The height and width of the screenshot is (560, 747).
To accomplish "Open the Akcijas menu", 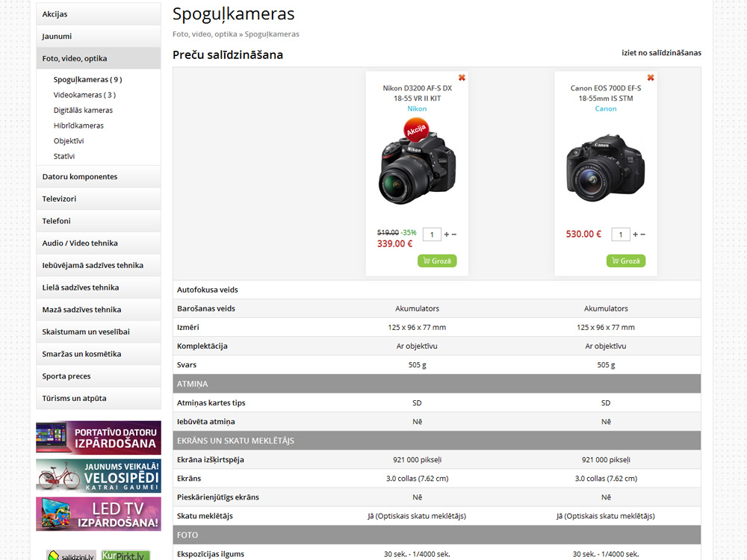I will [98, 13].
